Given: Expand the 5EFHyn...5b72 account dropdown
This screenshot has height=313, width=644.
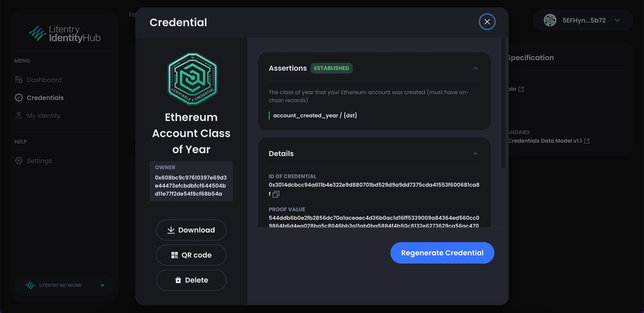Looking at the screenshot, I should click(x=617, y=20).
